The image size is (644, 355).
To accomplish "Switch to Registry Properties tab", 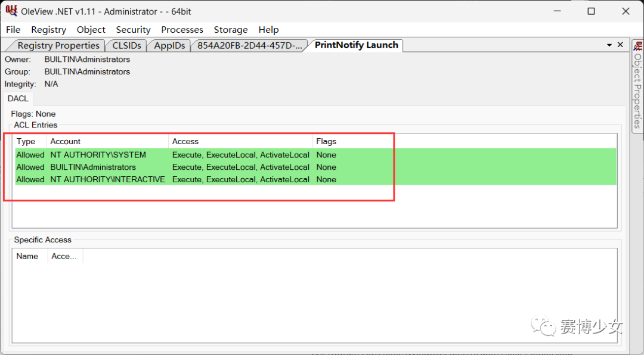I will (58, 45).
